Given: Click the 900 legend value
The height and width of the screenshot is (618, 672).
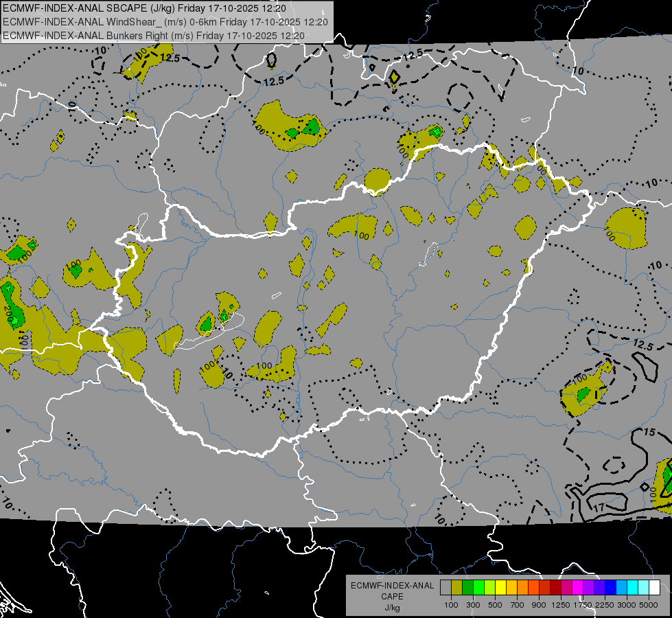Looking at the screenshot, I should (x=539, y=605).
